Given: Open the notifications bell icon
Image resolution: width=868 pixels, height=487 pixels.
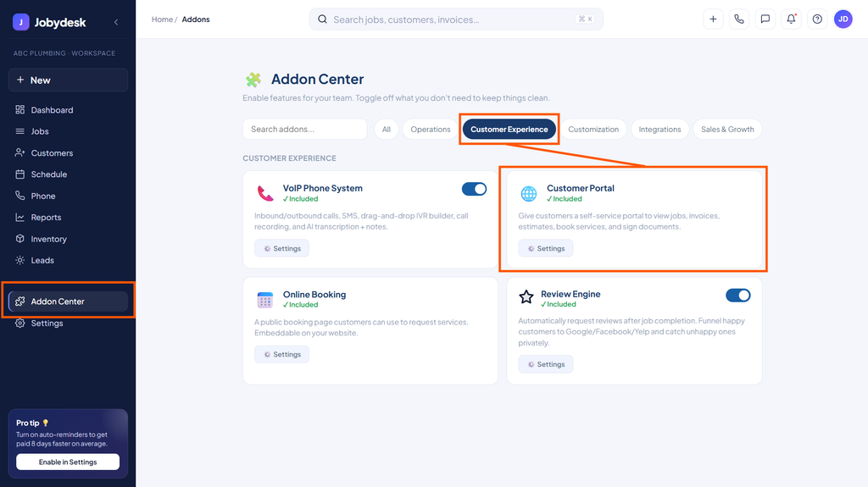Looking at the screenshot, I should [791, 19].
